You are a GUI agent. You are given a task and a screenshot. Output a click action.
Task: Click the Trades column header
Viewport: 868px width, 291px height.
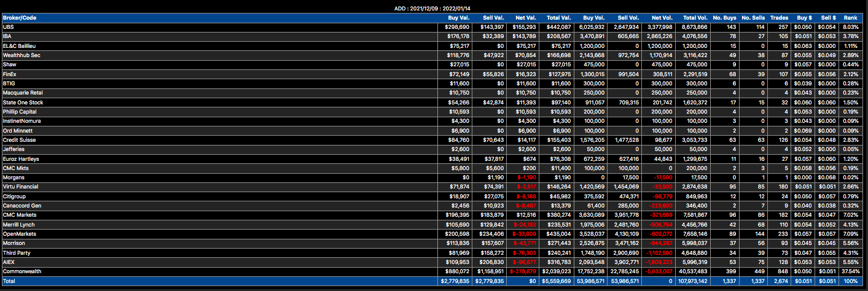(x=781, y=18)
